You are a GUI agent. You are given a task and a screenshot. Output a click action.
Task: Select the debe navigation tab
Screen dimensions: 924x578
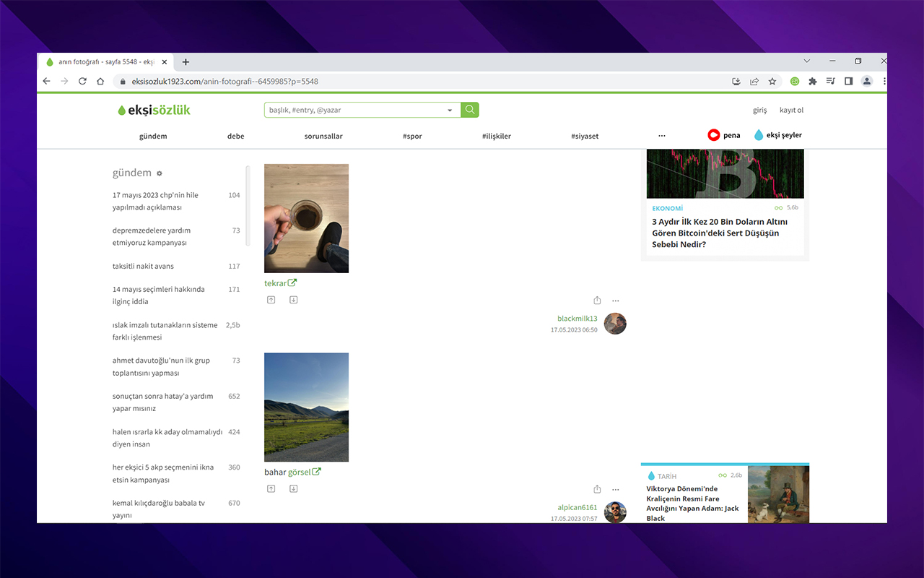coord(235,136)
